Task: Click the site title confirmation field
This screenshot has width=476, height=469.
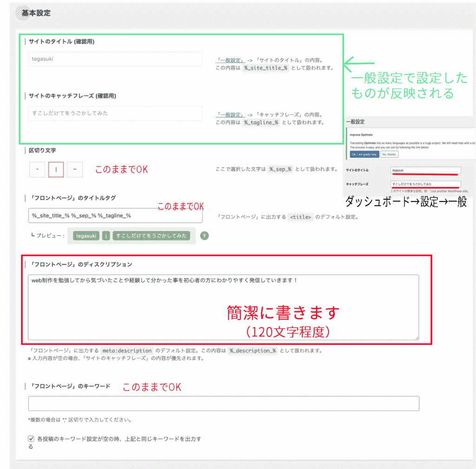Action: 115,59
